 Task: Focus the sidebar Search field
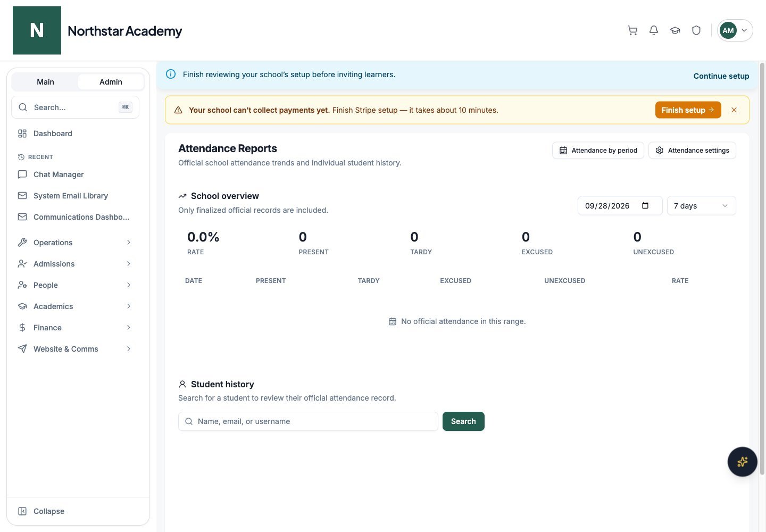(x=75, y=107)
